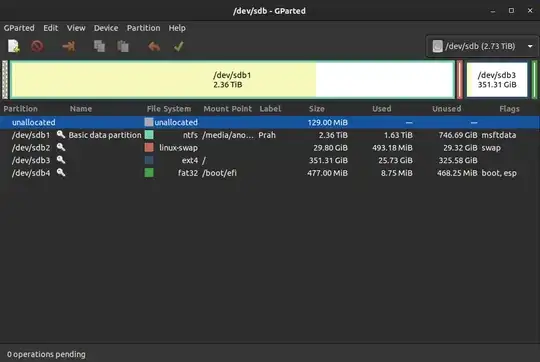Click the 'boot, esp' flags cell
Viewport: 540px width, 362px height.
[x=499, y=173]
